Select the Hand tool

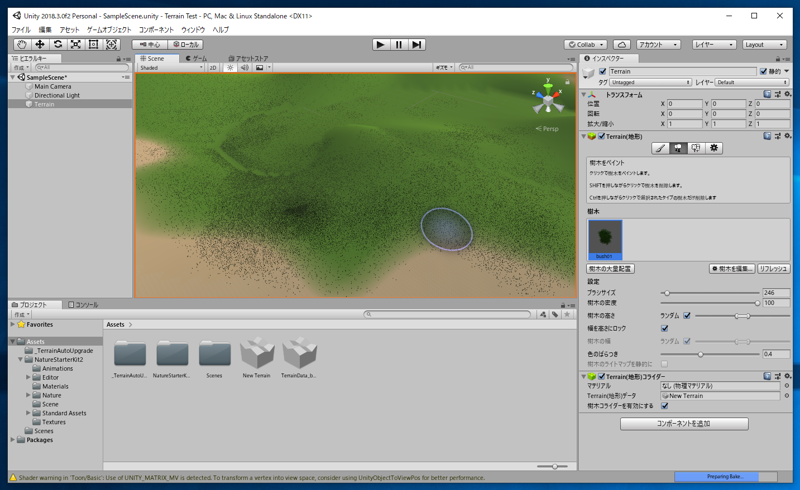[x=21, y=44]
